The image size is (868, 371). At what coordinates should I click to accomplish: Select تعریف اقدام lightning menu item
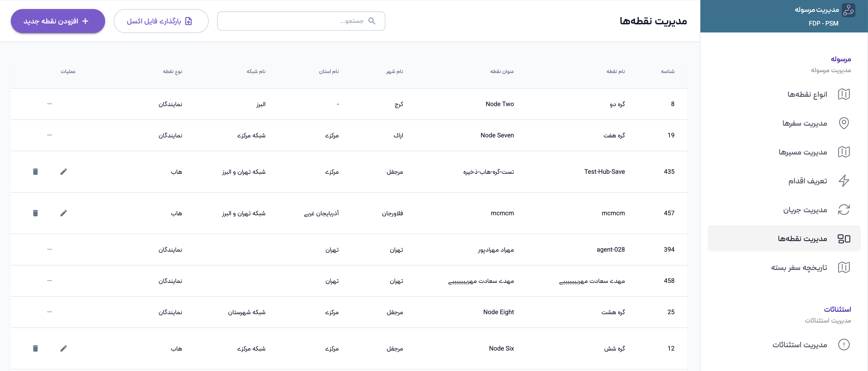[807, 181]
